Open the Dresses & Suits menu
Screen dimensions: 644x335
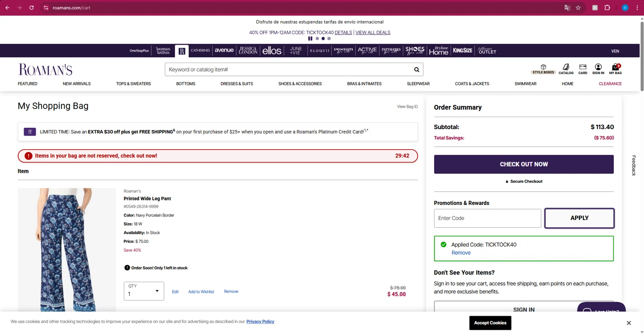point(237,84)
